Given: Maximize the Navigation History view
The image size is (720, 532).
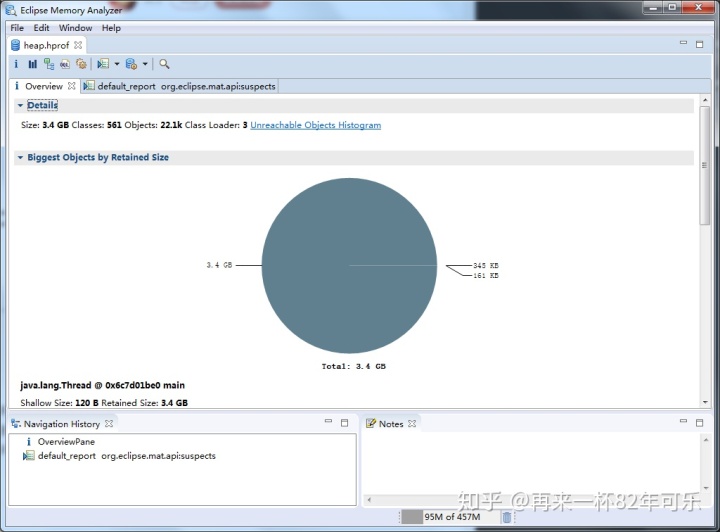Looking at the screenshot, I should tap(344, 423).
